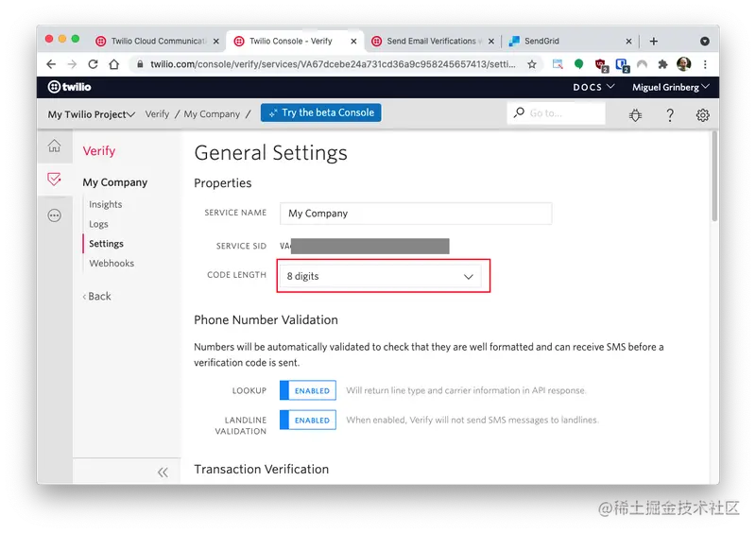The height and width of the screenshot is (533, 756).
Task: Open help question mark icon
Action: (670, 115)
